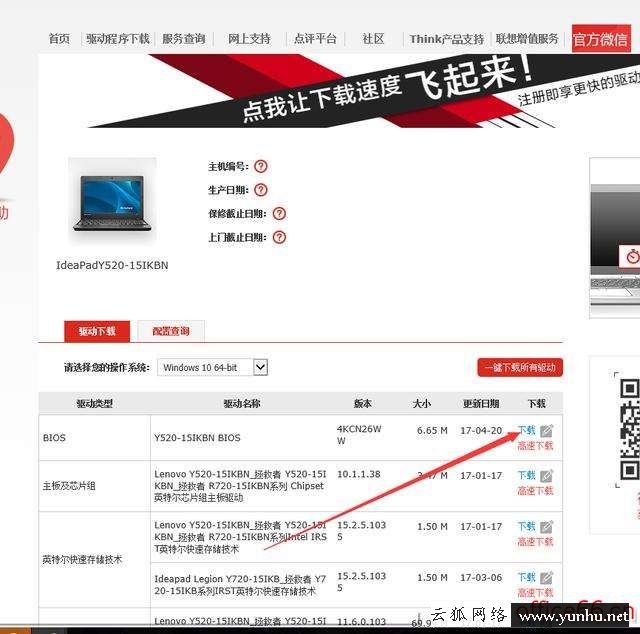Viewport: 640px width, 634px height.
Task: Click 高速下载 for 17-03-06 Y720 IRST row
Action: tap(535, 592)
